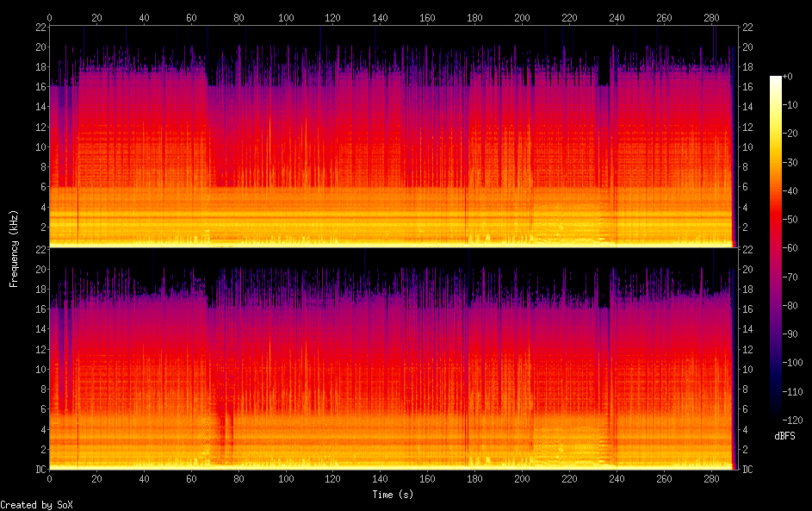Click the "Time (s)" axis label
The height and width of the screenshot is (511, 812).
click(393, 494)
